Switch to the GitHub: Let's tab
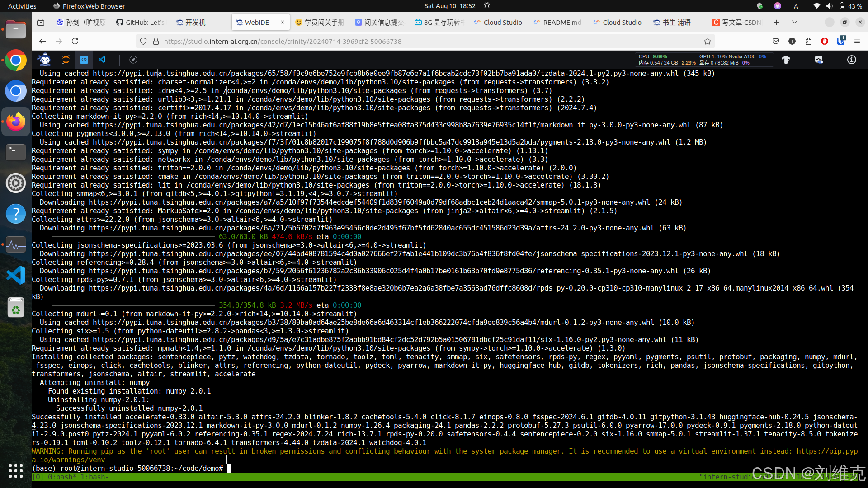 point(141,22)
